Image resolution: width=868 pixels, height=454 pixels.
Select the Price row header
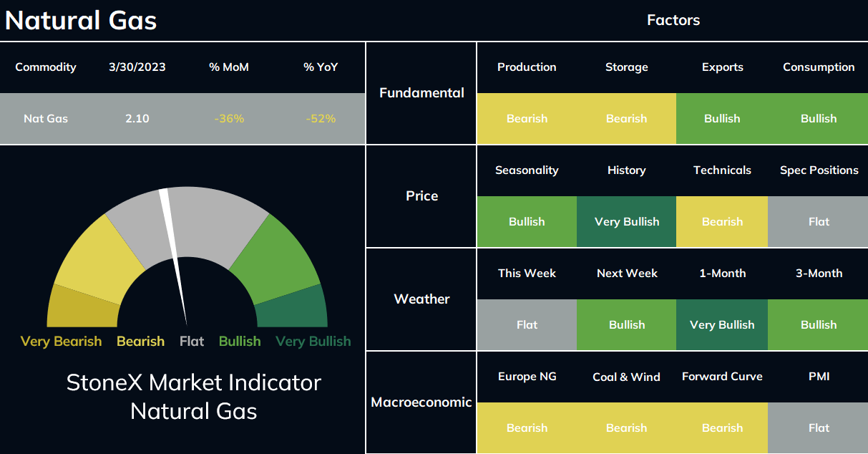pos(421,196)
